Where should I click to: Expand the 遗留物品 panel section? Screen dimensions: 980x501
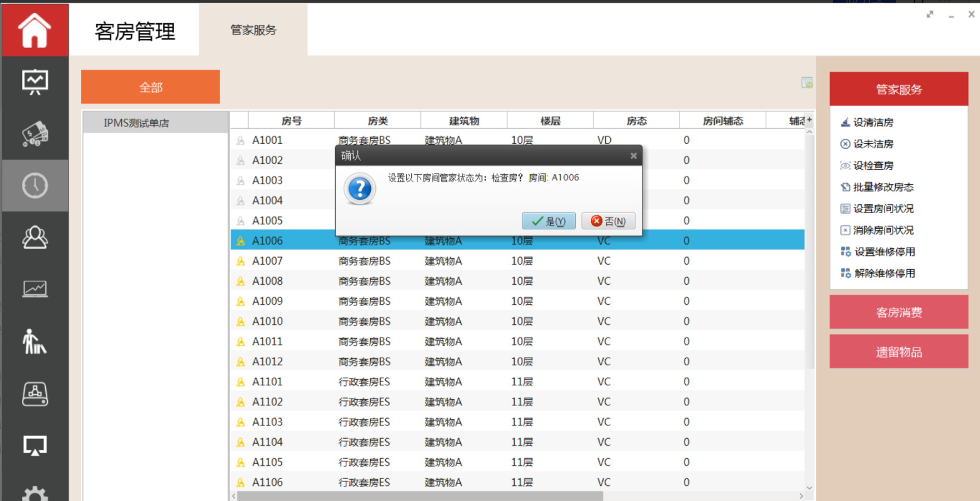(x=898, y=352)
